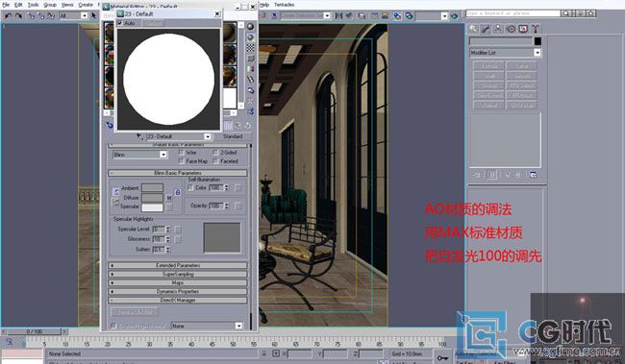Click the 0 / 100 time slider
Viewport: 625px width, 364px height.
pos(35,331)
